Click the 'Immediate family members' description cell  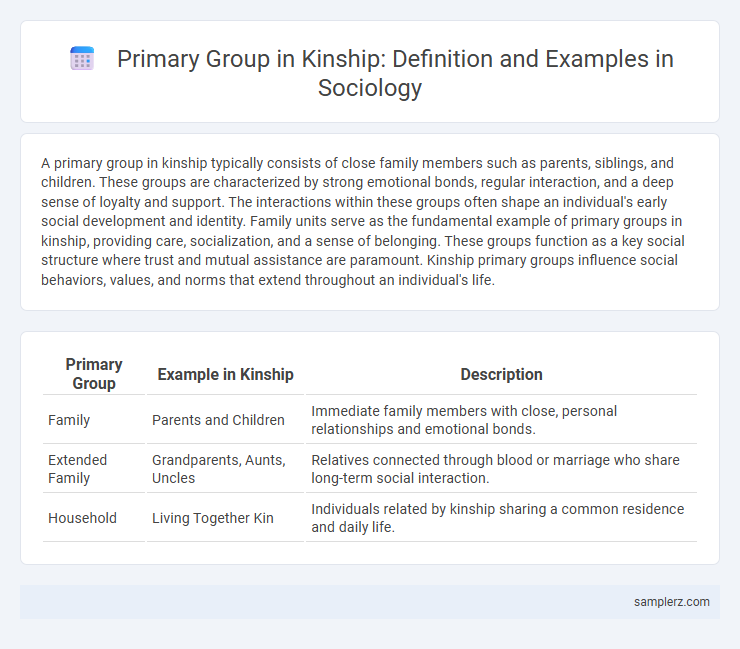click(501, 420)
